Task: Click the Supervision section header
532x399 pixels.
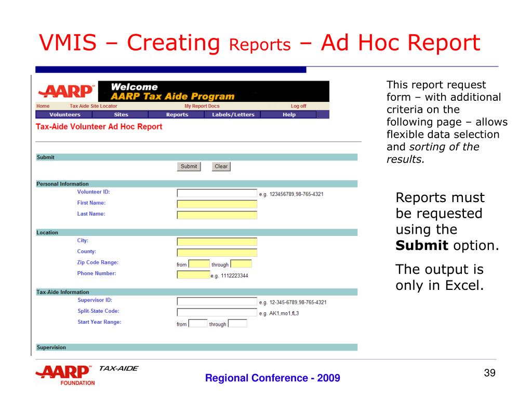Action: tap(197, 348)
